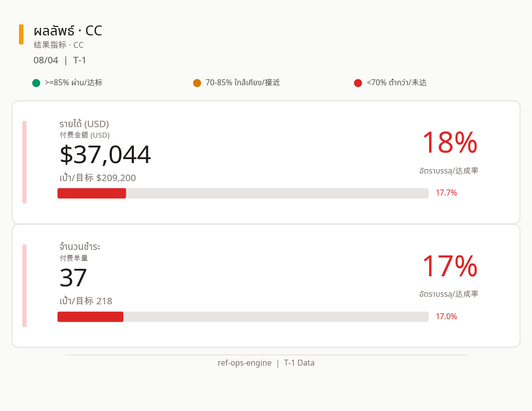Click the 18% achievement rate figure
Viewport: 532px width, 411px height.
[449, 143]
